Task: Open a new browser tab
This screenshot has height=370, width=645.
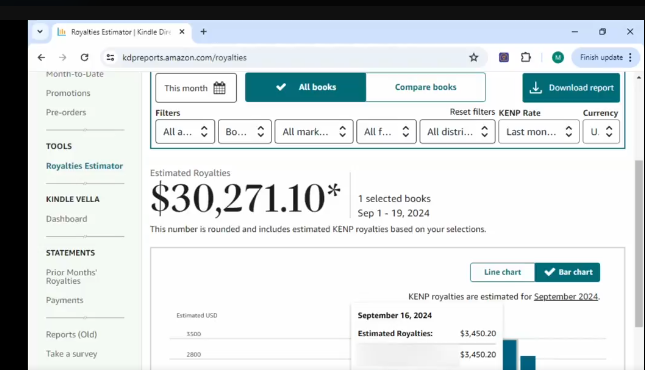Action: click(x=203, y=32)
